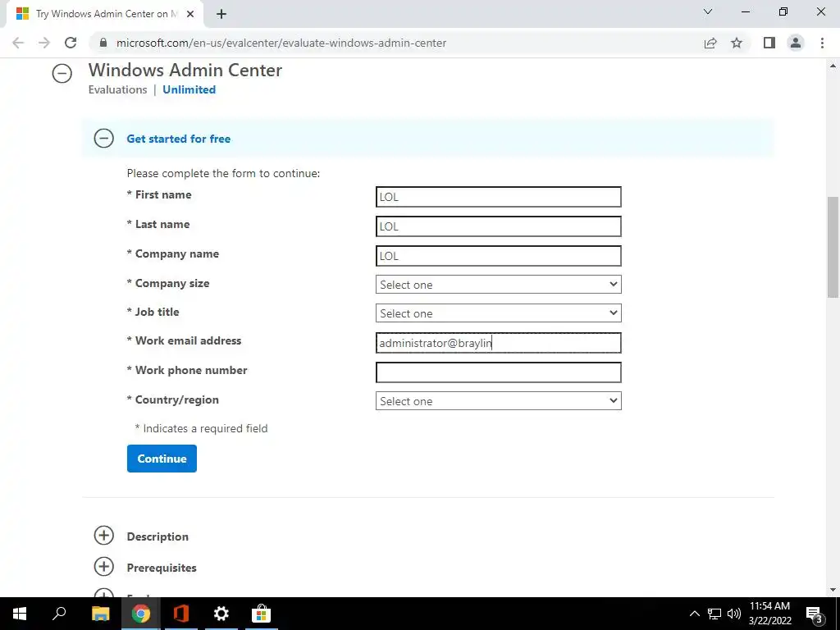Open Office from the taskbar

pos(181,614)
